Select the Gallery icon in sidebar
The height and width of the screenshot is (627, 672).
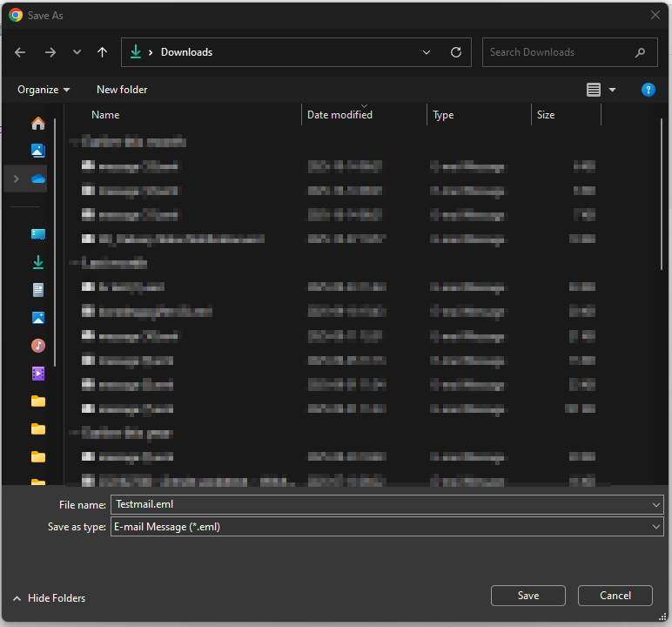[37, 151]
